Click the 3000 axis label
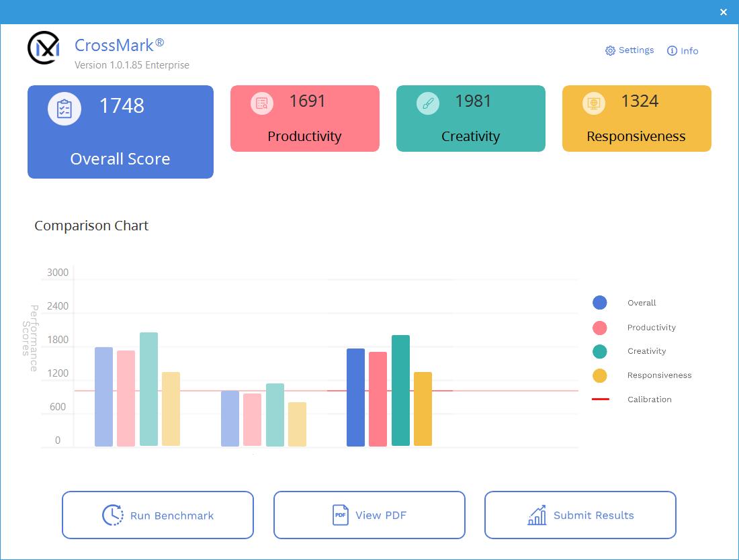The width and height of the screenshot is (739, 560). click(58, 272)
